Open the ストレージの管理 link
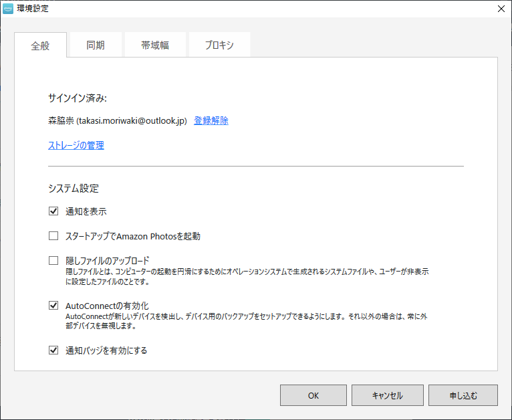The image size is (512, 420). [76, 145]
